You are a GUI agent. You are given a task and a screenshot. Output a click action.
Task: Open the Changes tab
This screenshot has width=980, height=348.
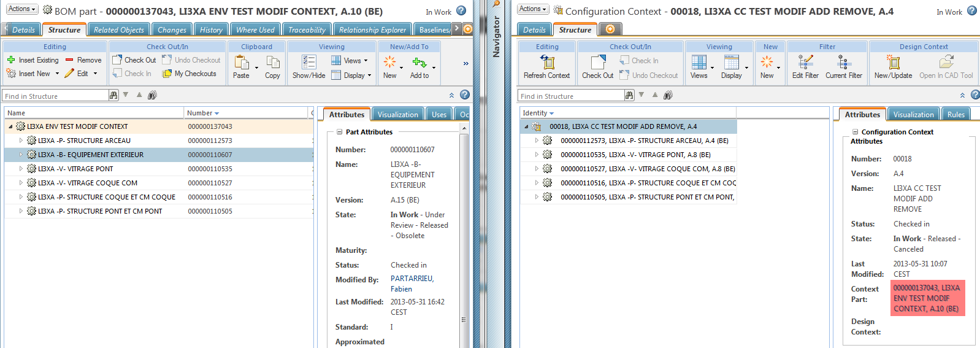coord(172,29)
